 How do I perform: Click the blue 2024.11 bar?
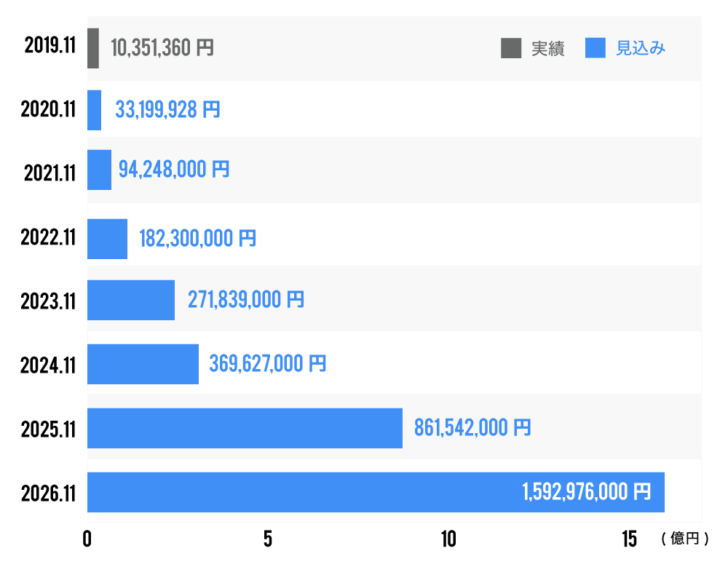click(143, 364)
